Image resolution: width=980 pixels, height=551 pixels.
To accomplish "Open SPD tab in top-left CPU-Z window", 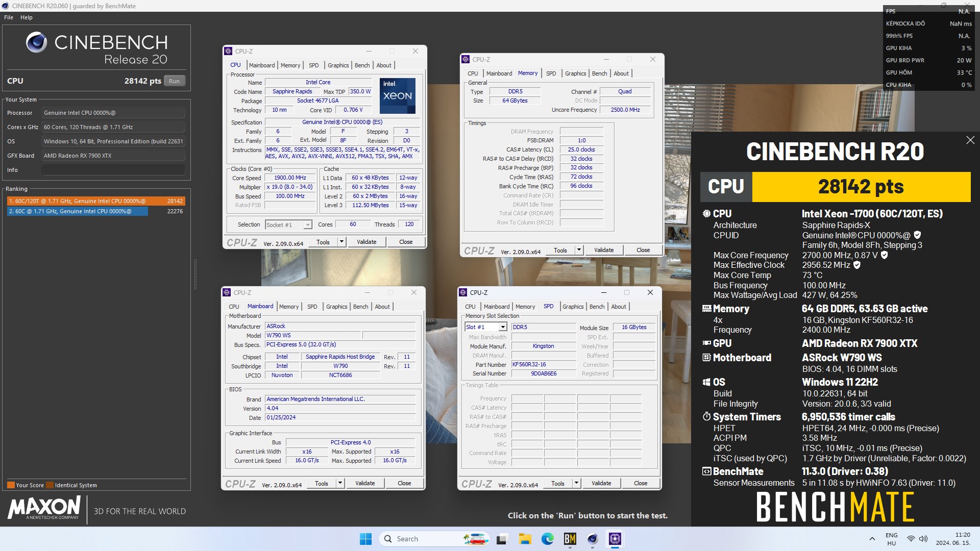I will click(x=313, y=65).
